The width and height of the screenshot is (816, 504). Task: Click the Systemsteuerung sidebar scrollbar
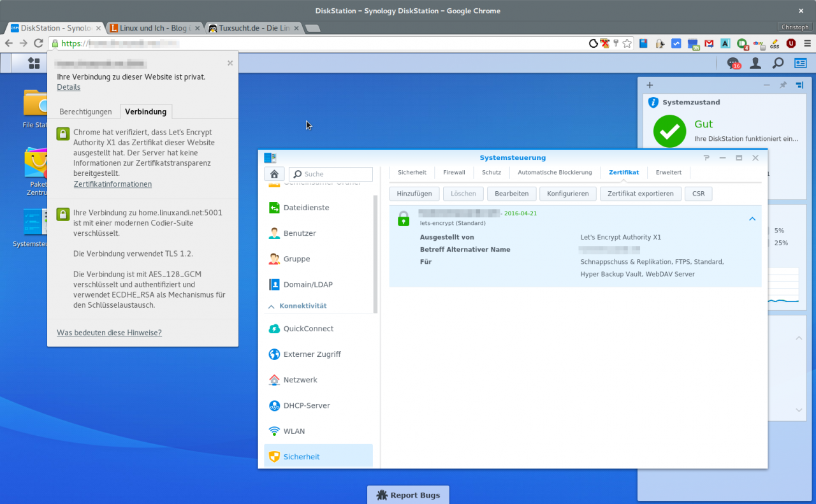point(375,255)
